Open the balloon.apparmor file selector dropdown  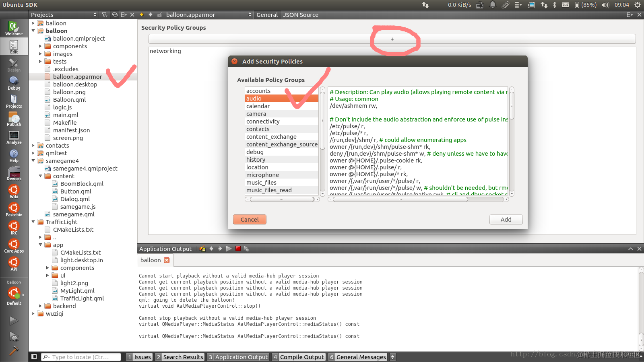click(208, 15)
